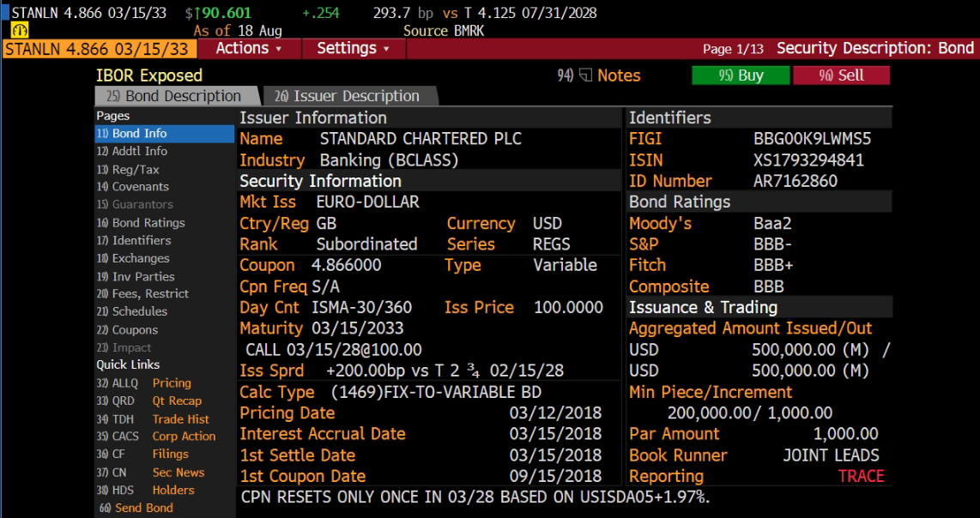Click the Day Cnt value ISMA-30/360
980x518 pixels.
pyautogui.click(x=362, y=307)
